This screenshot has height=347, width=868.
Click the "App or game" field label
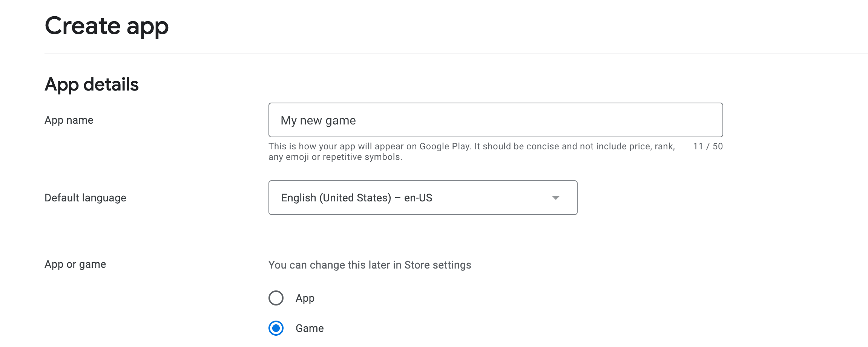point(75,264)
